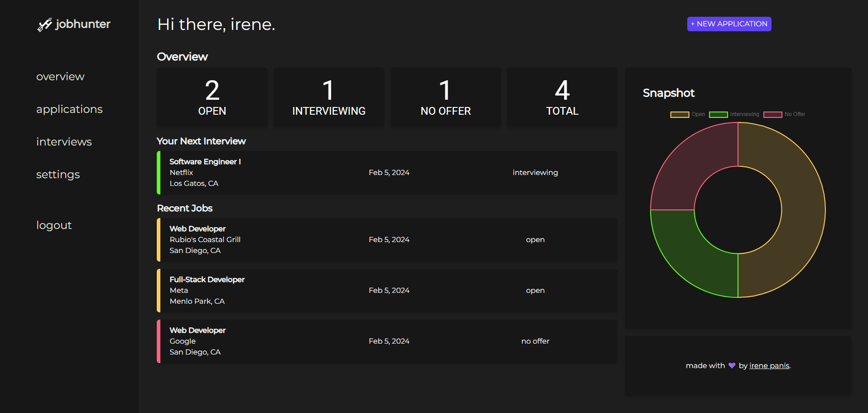The height and width of the screenshot is (413, 868).
Task: Toggle the No Offer legend item
Action: coord(784,114)
